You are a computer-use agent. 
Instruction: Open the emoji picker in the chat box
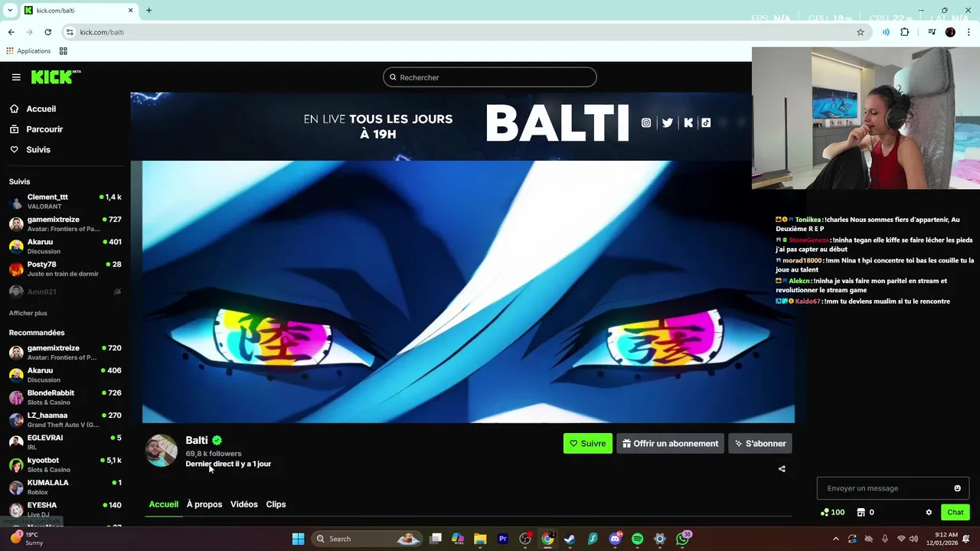(x=957, y=488)
